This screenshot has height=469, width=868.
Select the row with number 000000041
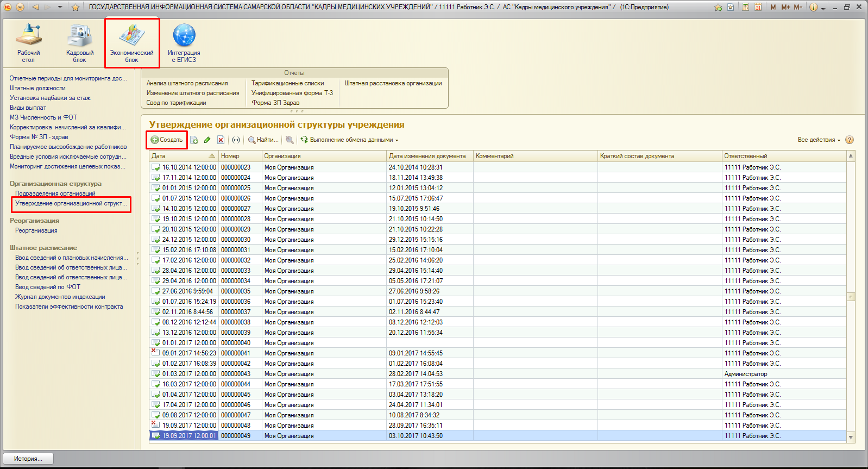[x=235, y=353]
